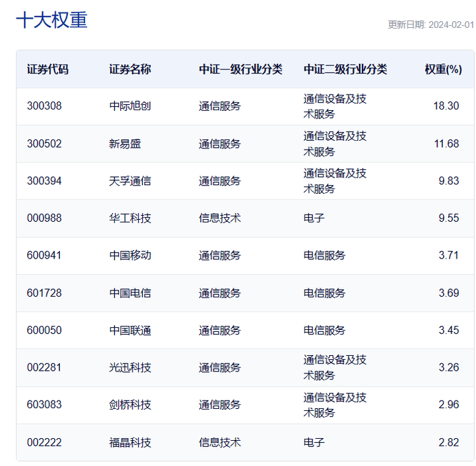Select security name 中际旭创
The height and width of the screenshot is (466, 476).
click(130, 106)
